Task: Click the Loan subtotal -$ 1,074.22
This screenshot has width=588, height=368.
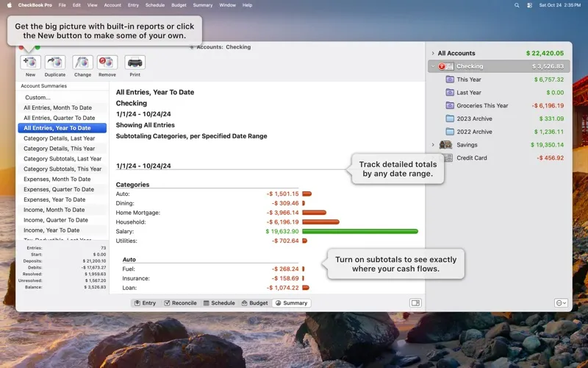Action: (283, 288)
